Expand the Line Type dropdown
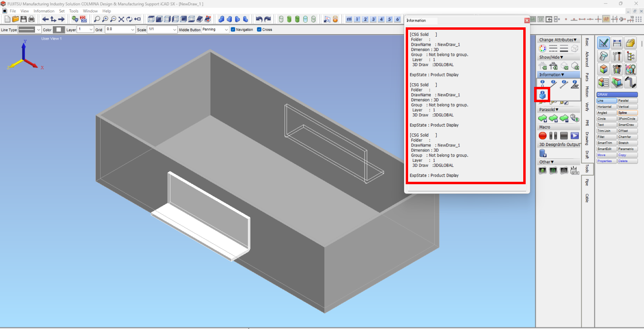The image size is (644, 329). click(38, 30)
